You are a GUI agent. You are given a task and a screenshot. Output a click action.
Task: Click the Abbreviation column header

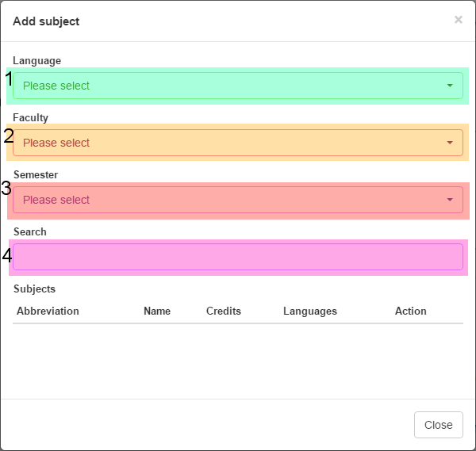tap(48, 311)
